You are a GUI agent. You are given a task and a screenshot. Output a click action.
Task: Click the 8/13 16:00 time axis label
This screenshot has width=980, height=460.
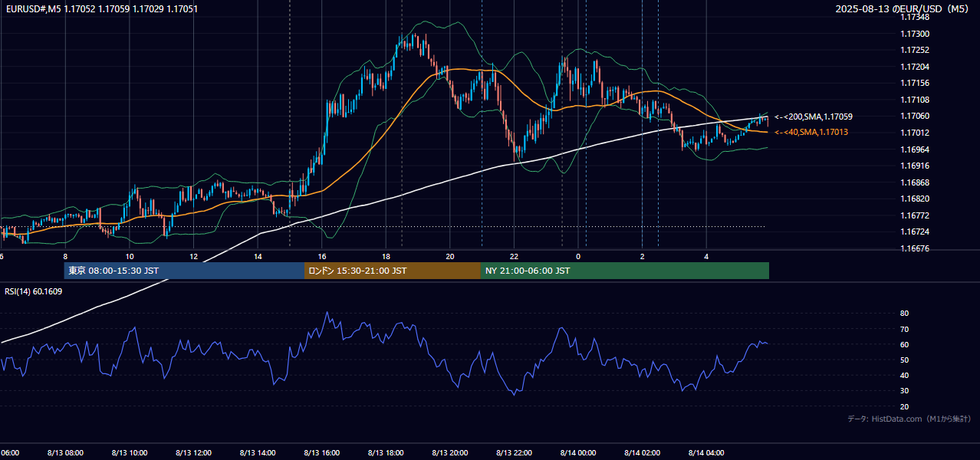322,453
